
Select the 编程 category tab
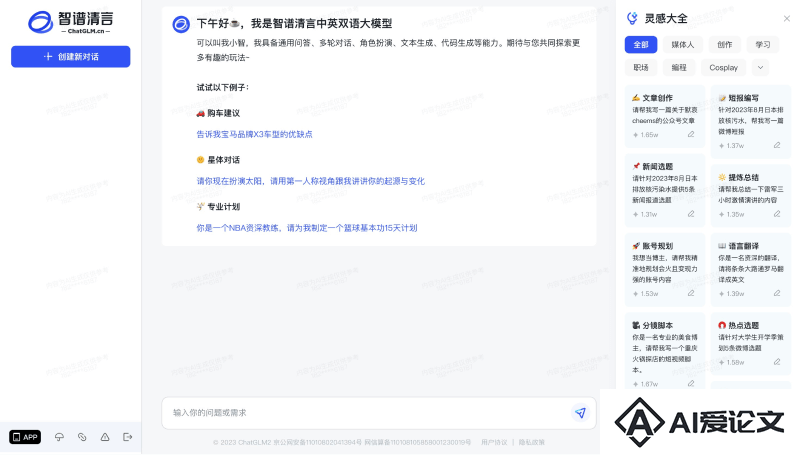pyautogui.click(x=679, y=67)
